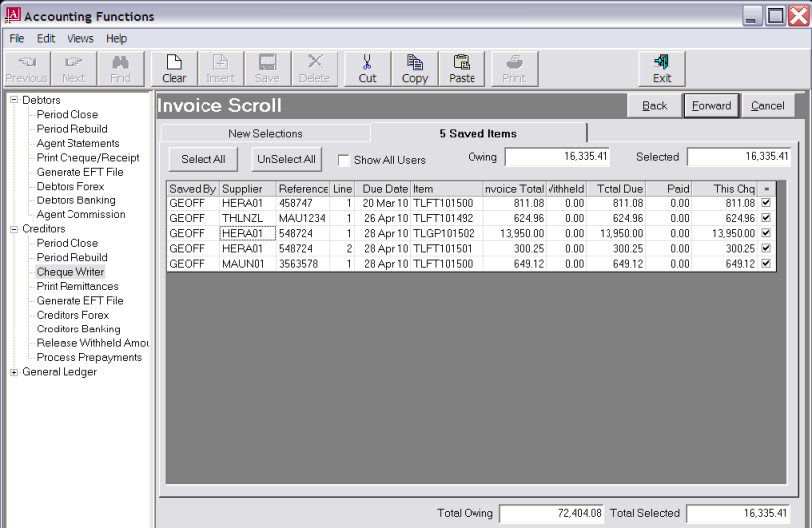This screenshot has width=812, height=528.
Task: Switch to the New Selections tab
Action: (x=265, y=133)
